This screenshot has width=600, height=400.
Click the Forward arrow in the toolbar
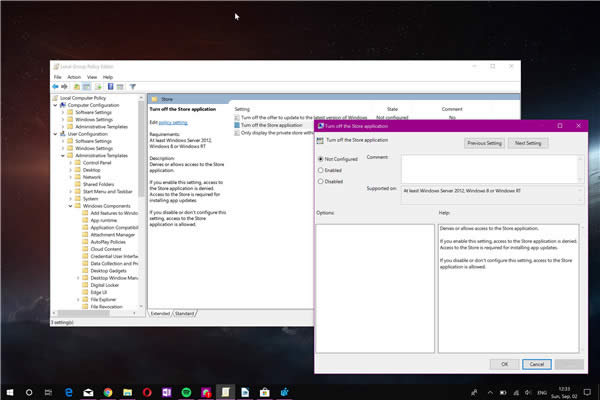(66, 86)
